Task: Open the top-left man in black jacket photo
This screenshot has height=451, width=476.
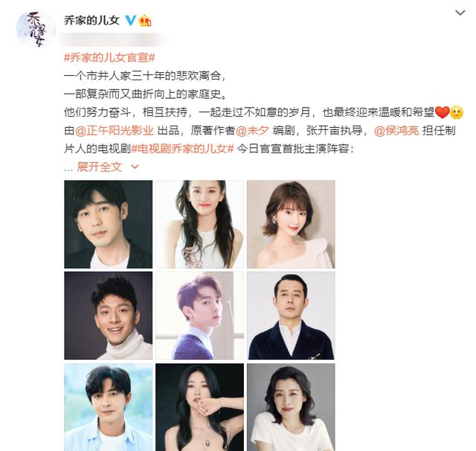Action: [109, 224]
